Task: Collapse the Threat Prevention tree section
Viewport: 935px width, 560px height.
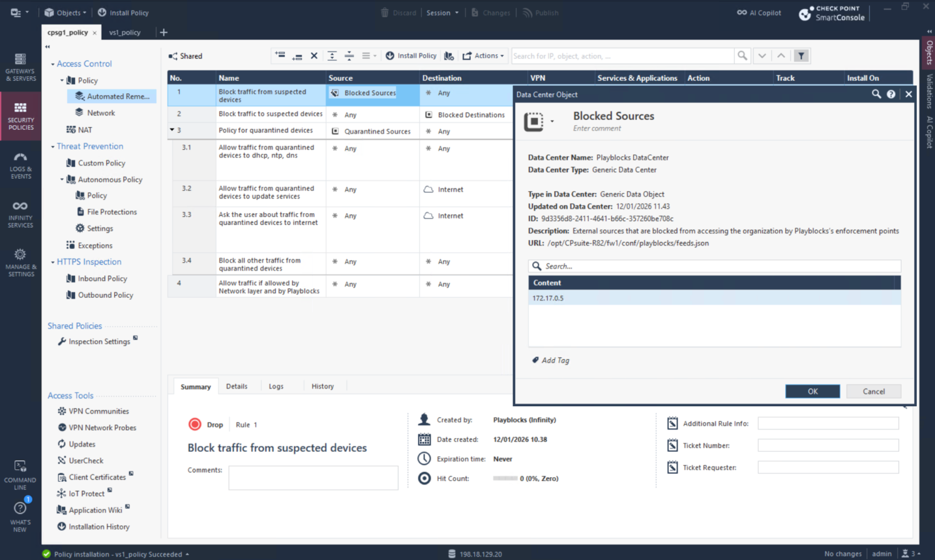Action: [x=53, y=147]
